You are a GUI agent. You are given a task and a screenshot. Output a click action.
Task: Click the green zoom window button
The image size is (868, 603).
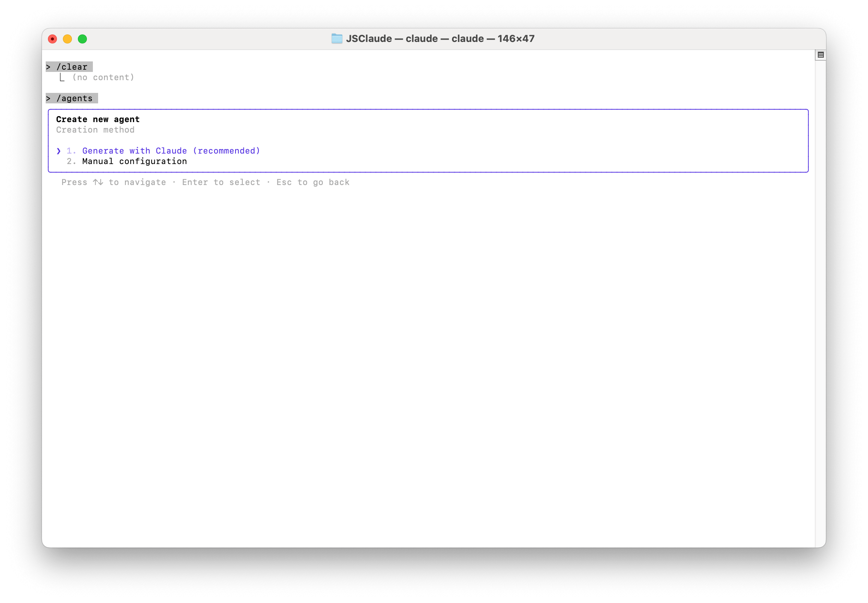click(x=82, y=39)
